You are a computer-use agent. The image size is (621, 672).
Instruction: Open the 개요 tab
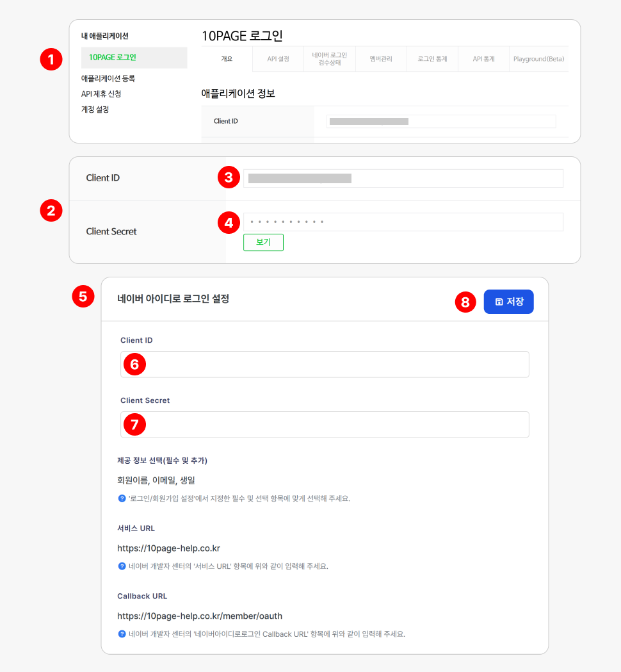[x=227, y=59]
